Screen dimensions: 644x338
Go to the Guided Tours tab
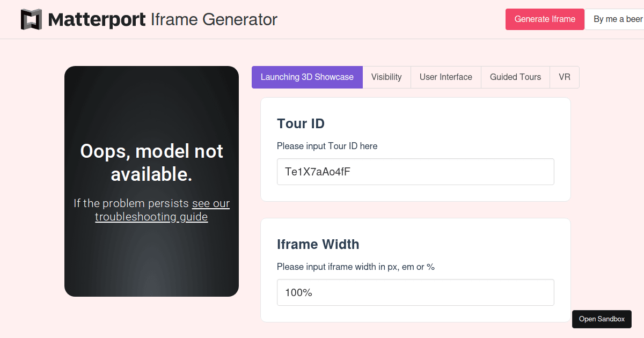click(x=515, y=77)
